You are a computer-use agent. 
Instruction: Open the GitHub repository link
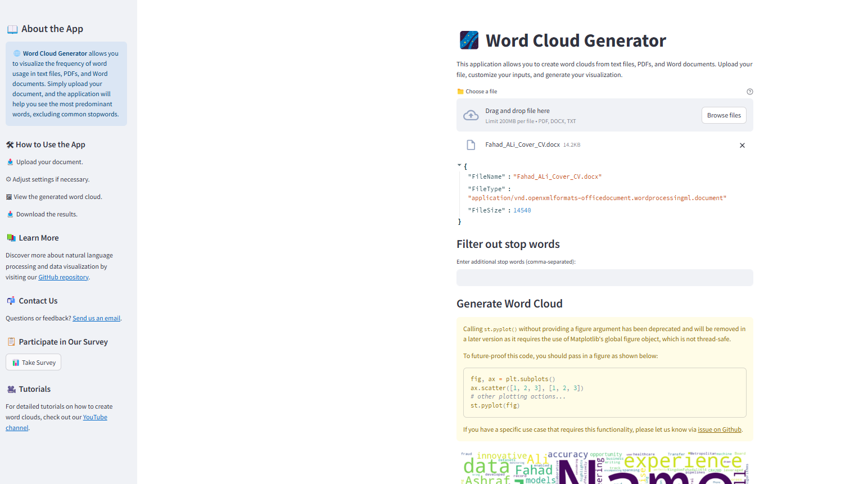64,277
